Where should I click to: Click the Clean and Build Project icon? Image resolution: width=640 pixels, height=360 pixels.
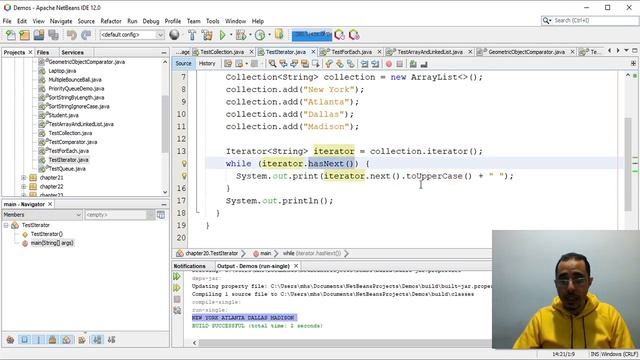pos(207,35)
